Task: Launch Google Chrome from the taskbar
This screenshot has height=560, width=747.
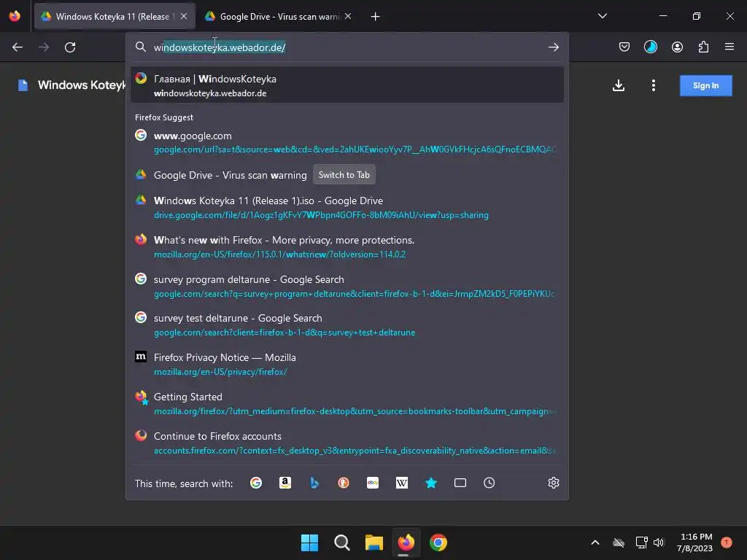Action: (438, 542)
